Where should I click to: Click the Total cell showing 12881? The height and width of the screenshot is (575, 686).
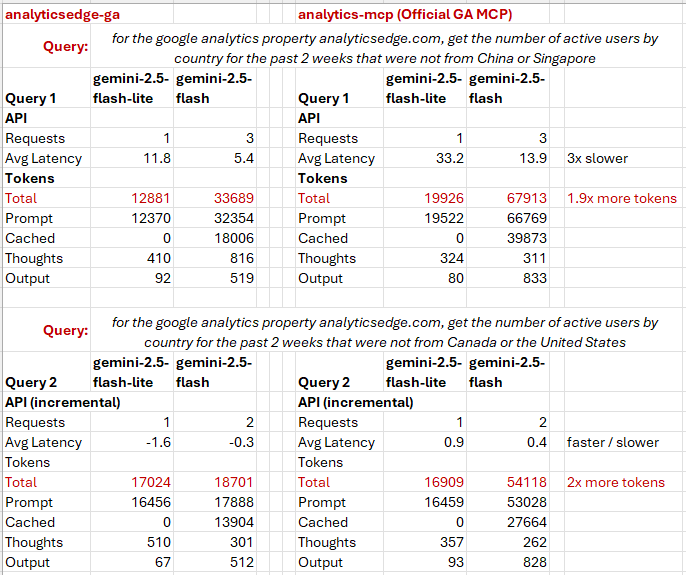tap(150, 198)
